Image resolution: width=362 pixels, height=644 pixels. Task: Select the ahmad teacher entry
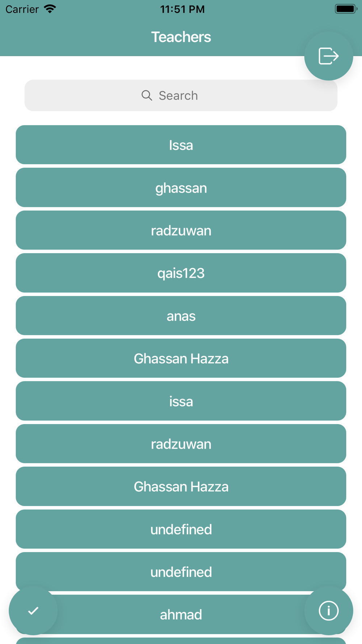click(x=181, y=615)
